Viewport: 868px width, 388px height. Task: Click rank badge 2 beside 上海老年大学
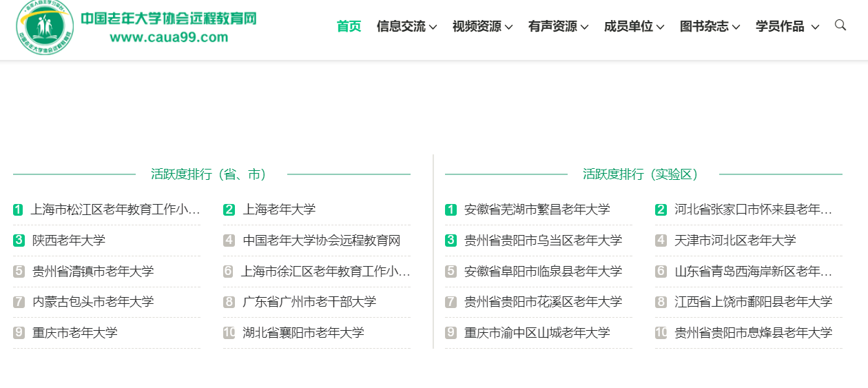pyautogui.click(x=229, y=210)
